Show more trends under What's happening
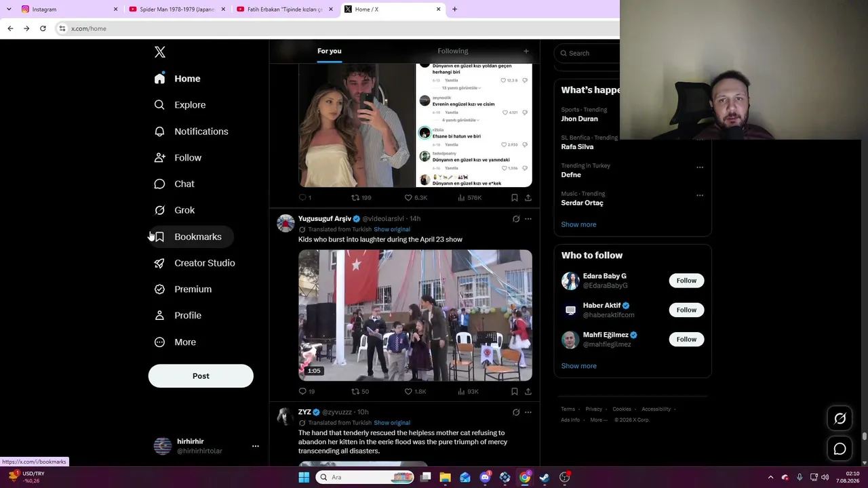 click(x=578, y=224)
